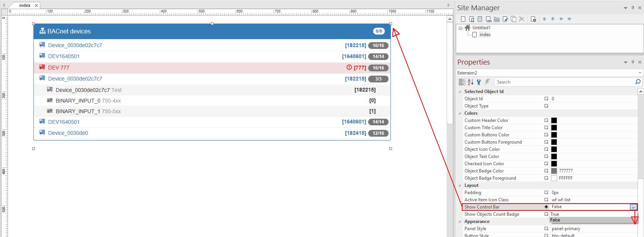Open page settings gear icon in Site Manager
This screenshot has height=237, width=644.
click(x=533, y=19)
